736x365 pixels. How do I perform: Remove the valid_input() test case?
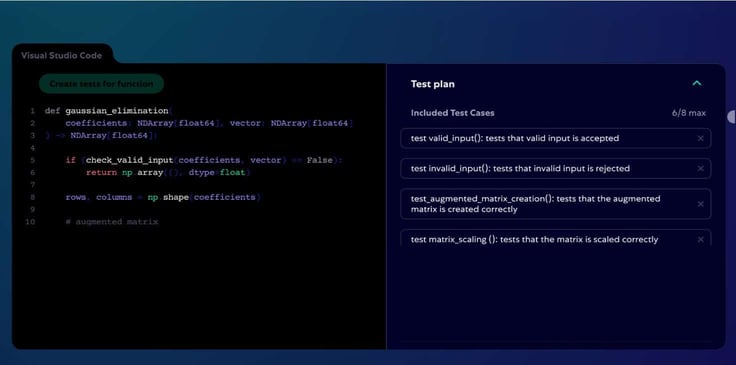coord(700,138)
